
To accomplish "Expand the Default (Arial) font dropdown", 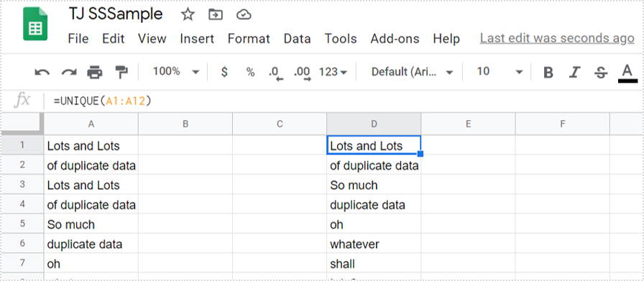I will click(412, 72).
